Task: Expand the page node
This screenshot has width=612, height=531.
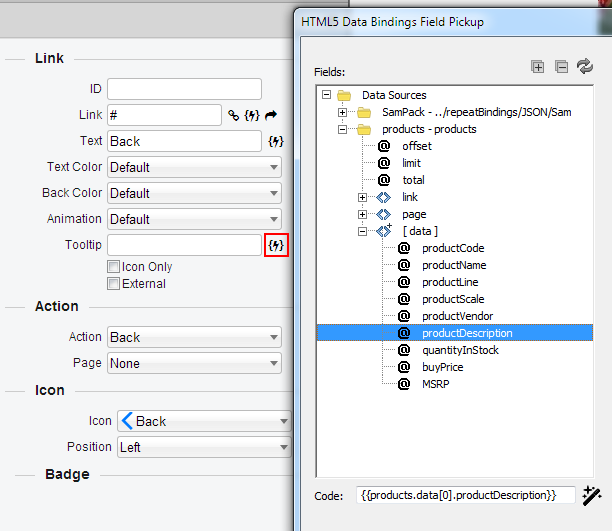Action: (x=362, y=214)
